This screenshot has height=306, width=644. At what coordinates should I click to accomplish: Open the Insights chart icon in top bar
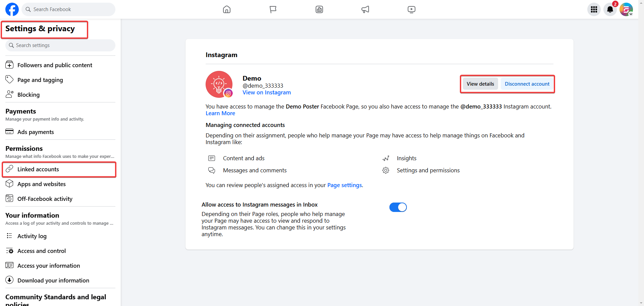(x=319, y=9)
